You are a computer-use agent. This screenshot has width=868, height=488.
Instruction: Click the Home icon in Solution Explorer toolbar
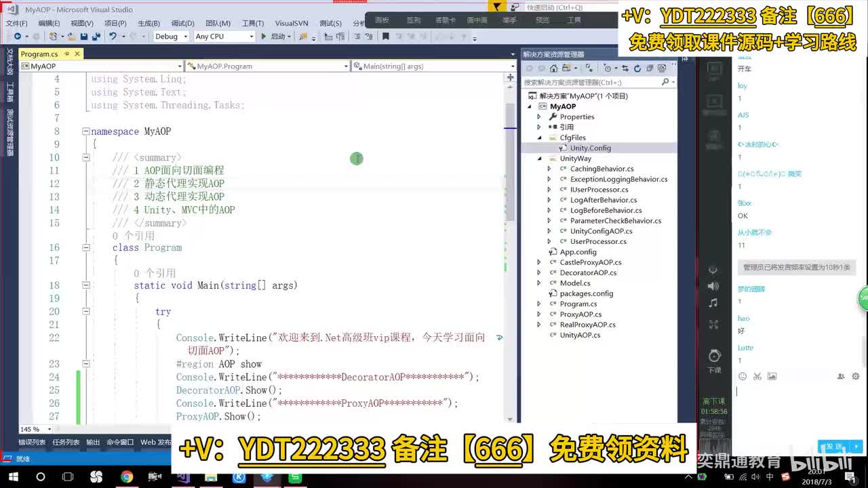[x=553, y=68]
